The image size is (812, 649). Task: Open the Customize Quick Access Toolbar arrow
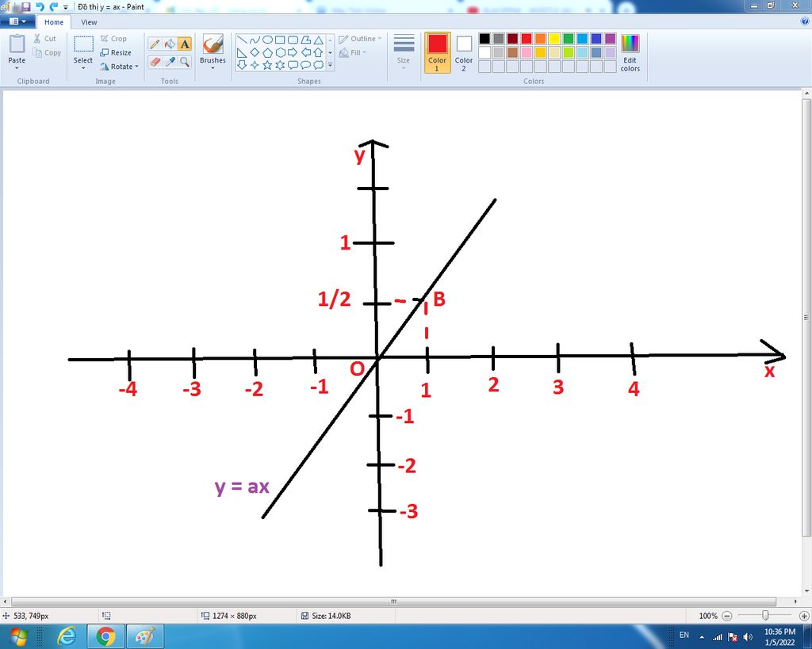pos(65,7)
